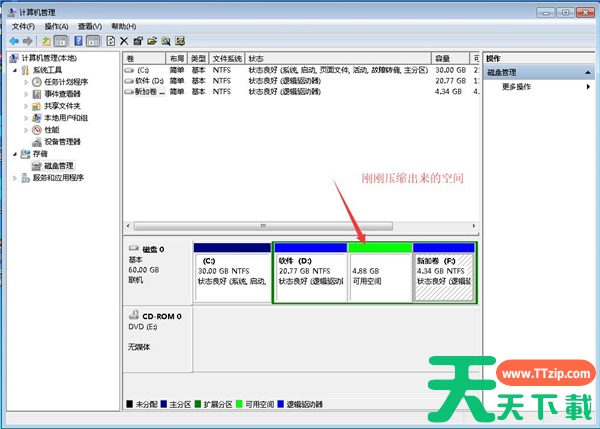The height and width of the screenshot is (429, 600).
Task: Click the Refresh toolbar icon
Action: click(x=110, y=41)
